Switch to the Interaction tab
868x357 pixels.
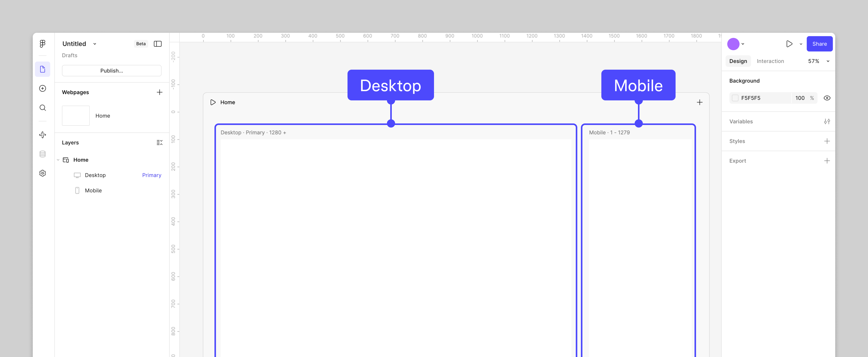click(770, 61)
